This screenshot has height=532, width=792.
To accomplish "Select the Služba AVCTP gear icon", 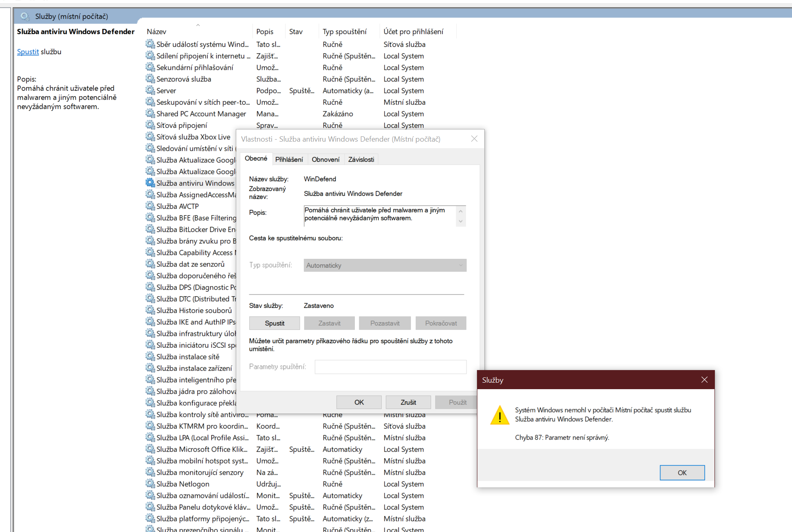I will [150, 206].
